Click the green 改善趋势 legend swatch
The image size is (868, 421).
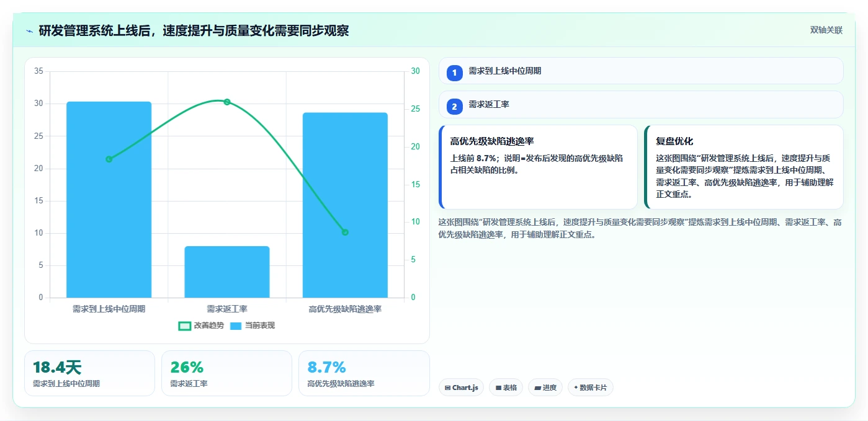184,326
